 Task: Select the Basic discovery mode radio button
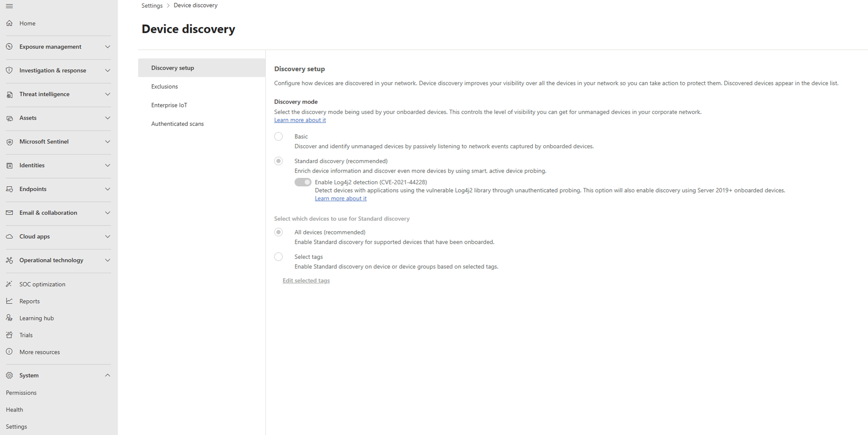click(279, 137)
